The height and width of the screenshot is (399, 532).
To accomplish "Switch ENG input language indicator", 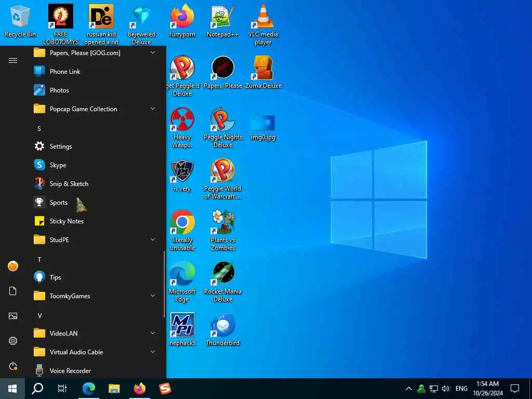I will click(461, 389).
